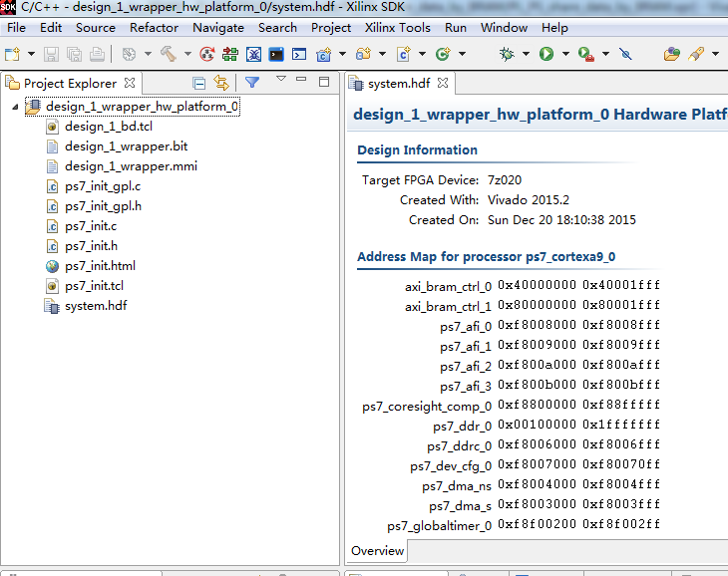Screen dimensions: 728x576
Task: Click the Open Type folder icon
Action: (x=672, y=54)
